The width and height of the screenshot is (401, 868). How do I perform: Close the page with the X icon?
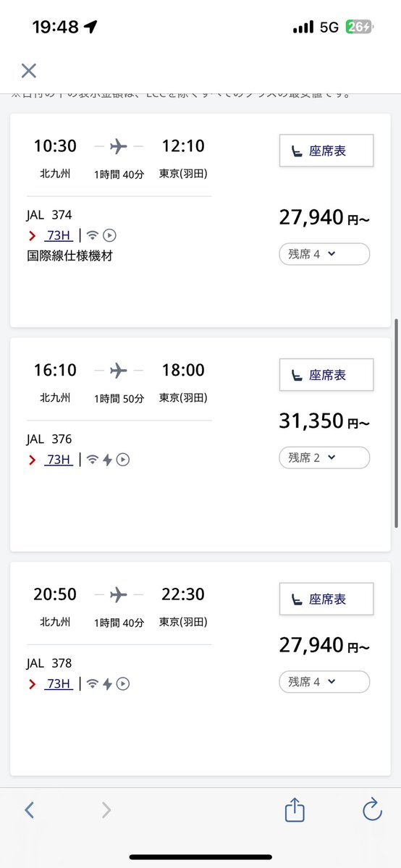(x=29, y=70)
